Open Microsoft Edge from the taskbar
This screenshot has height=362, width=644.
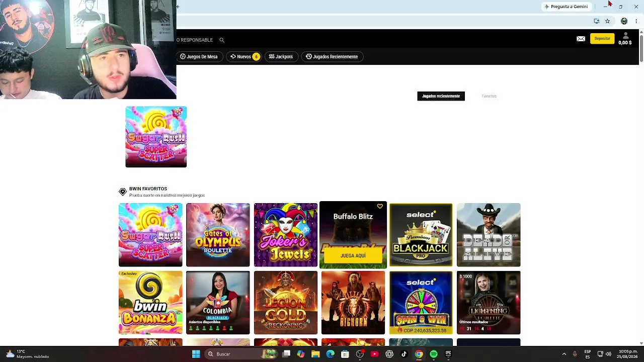[330, 354]
